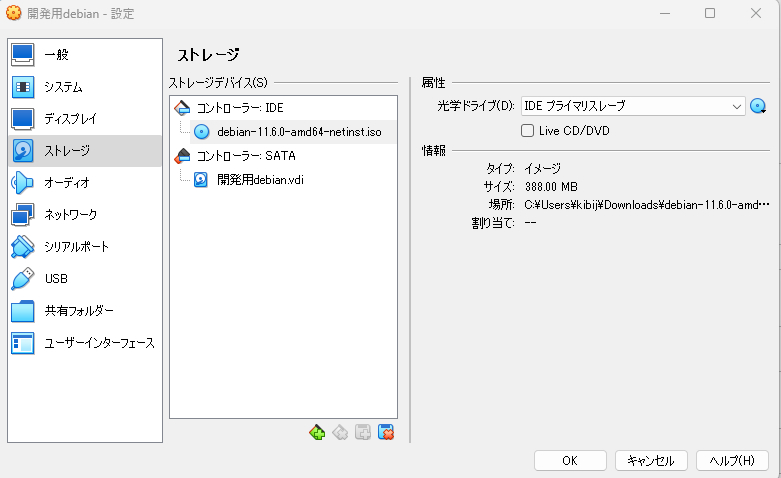Select the USB settings icon
This screenshot has width=781, height=478.
pos(22,279)
